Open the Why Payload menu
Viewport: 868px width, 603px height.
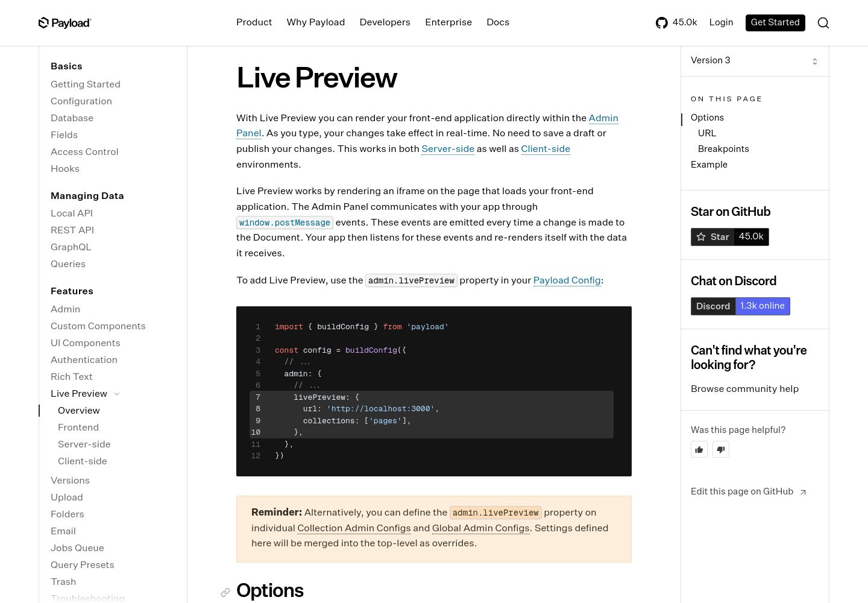tap(316, 22)
